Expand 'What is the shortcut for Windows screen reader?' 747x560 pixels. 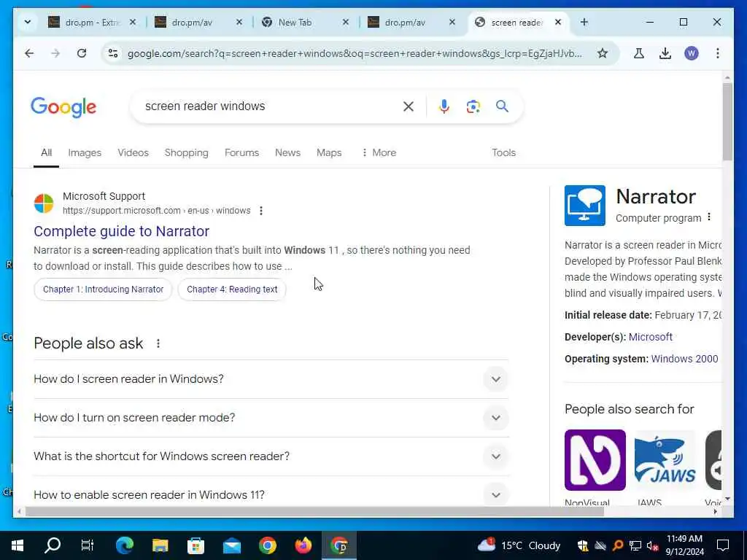tap(271, 456)
